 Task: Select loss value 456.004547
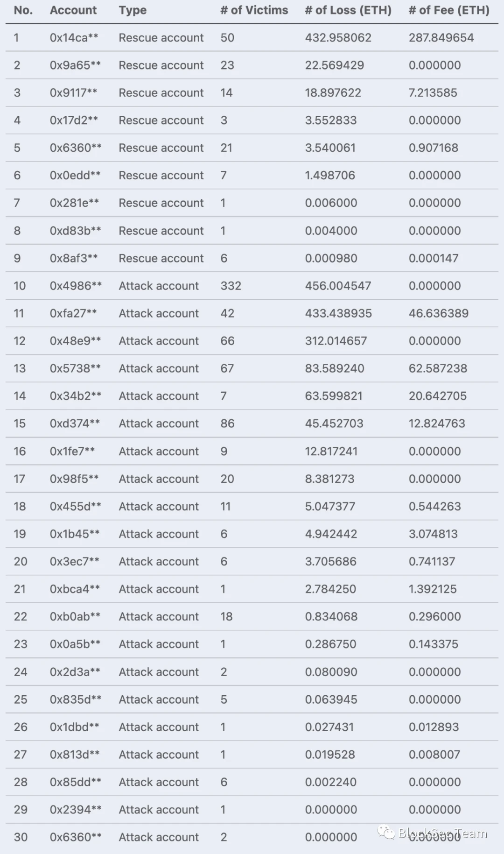click(338, 286)
